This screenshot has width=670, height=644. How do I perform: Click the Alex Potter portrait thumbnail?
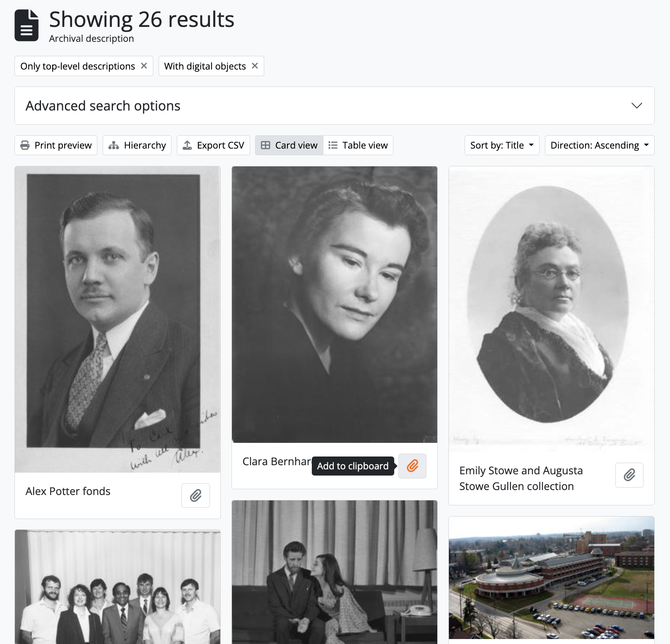click(x=118, y=320)
